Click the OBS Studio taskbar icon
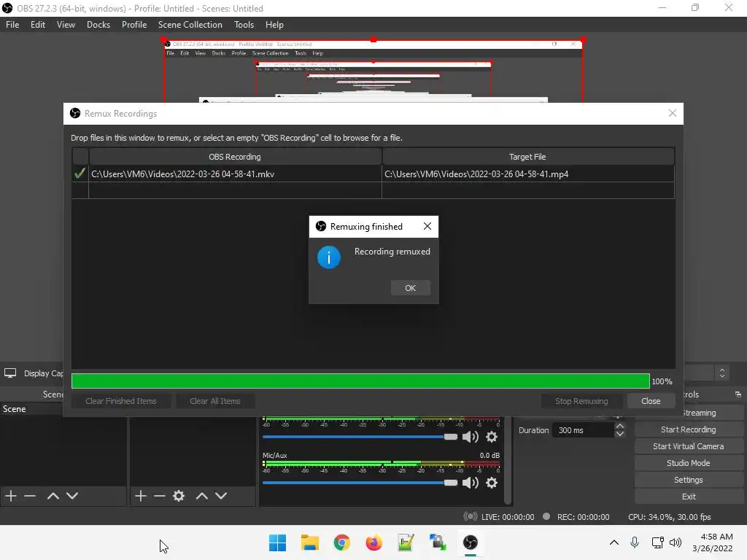 coord(471,542)
